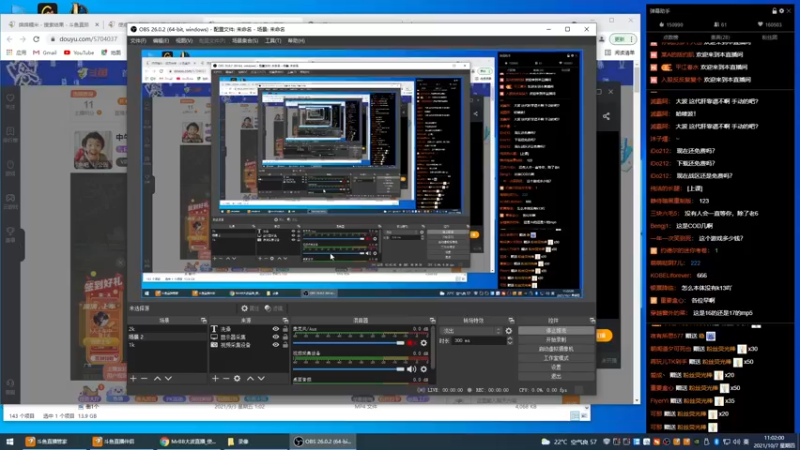Move source up with arrow icon
The height and width of the screenshot is (450, 800).
[250, 379]
